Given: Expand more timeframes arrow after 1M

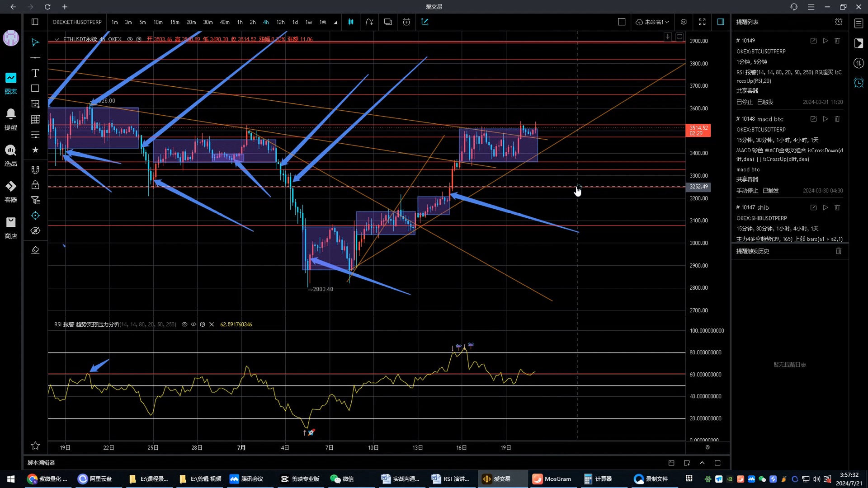Looking at the screenshot, I should [335, 22].
